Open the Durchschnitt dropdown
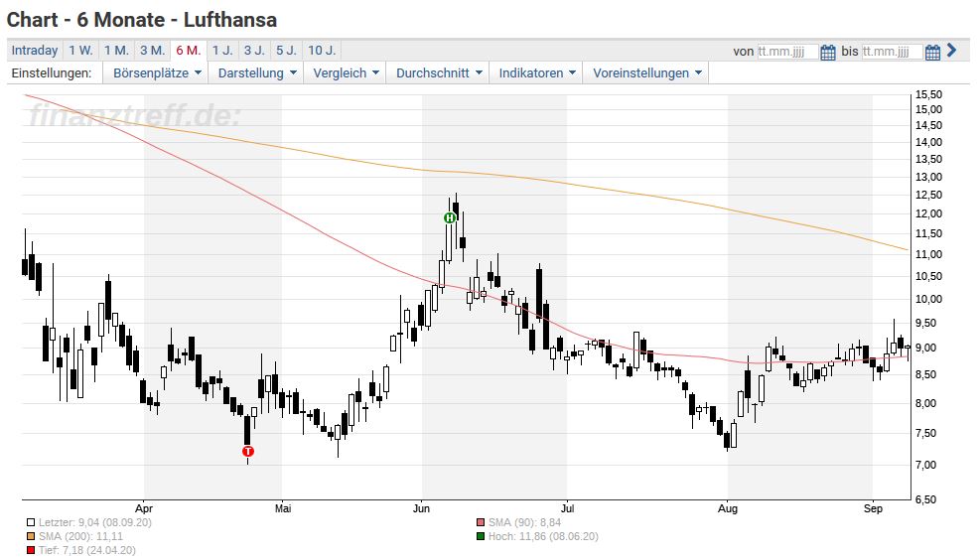Screen dimensions: 980x560 (438, 73)
